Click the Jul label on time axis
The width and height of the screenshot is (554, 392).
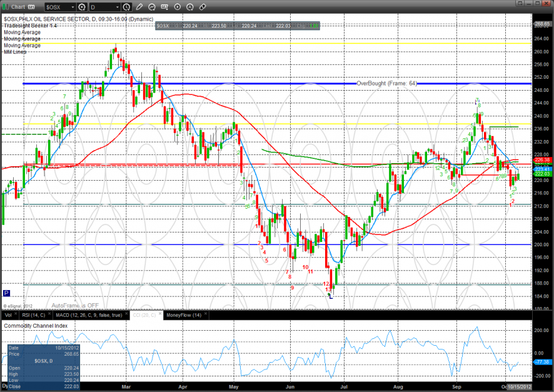(344, 387)
